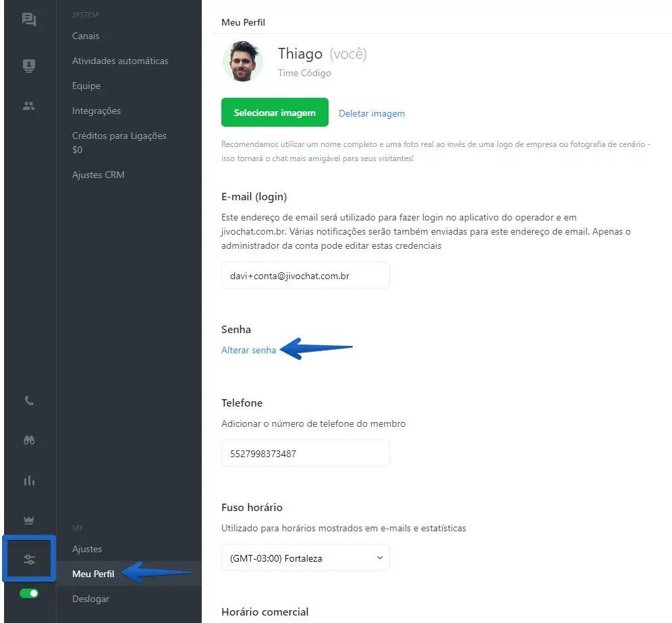Go to Equipe settings
Viewport: 672px width, 623px height.
point(86,86)
